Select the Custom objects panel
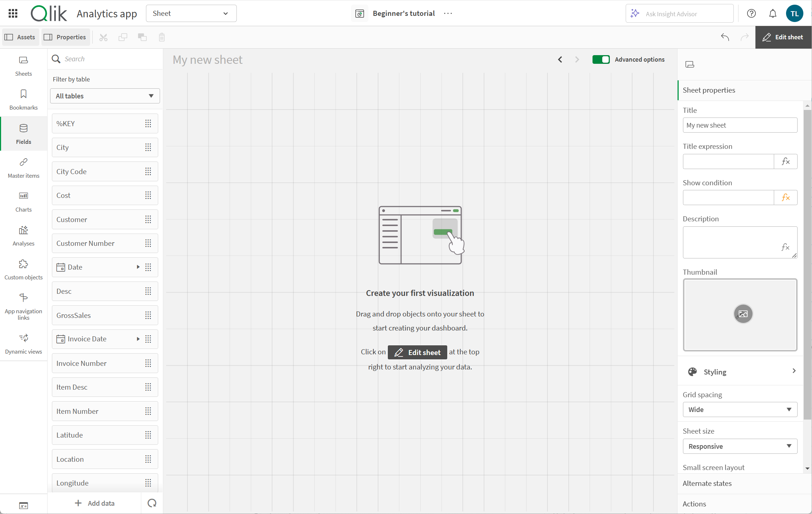 (24, 269)
